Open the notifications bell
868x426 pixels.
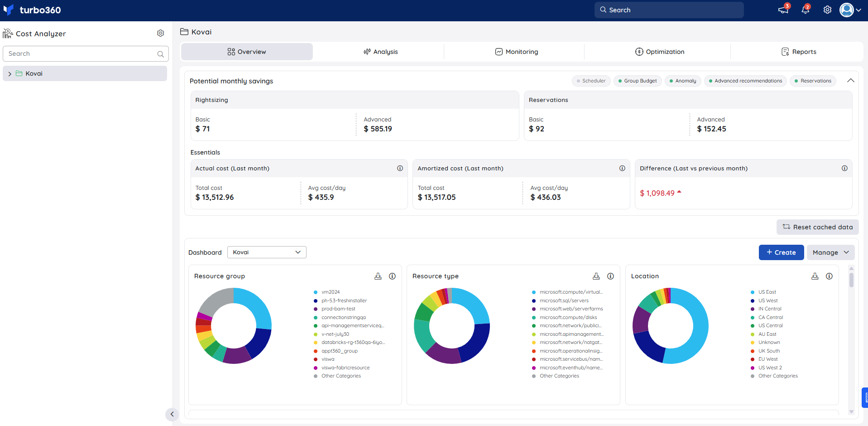[x=806, y=10]
